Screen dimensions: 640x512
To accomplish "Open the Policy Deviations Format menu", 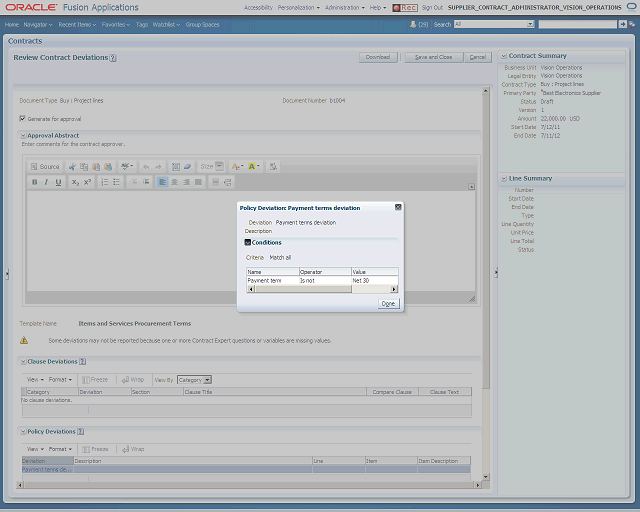I will point(60,449).
